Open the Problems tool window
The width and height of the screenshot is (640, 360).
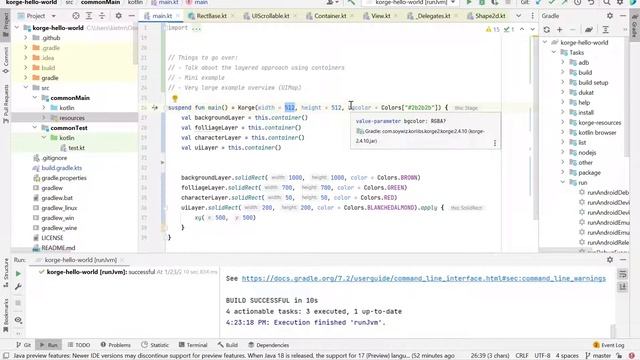pos(116,345)
